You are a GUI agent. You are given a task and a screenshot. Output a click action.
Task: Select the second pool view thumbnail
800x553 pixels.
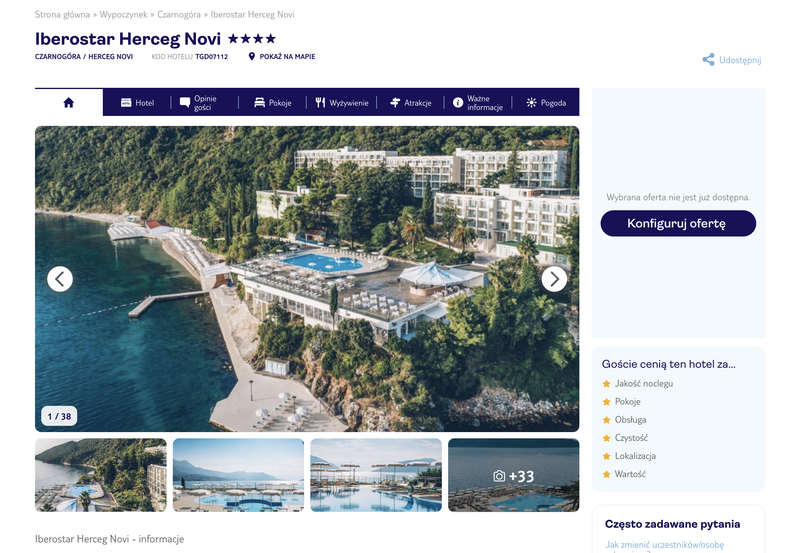tap(238, 475)
